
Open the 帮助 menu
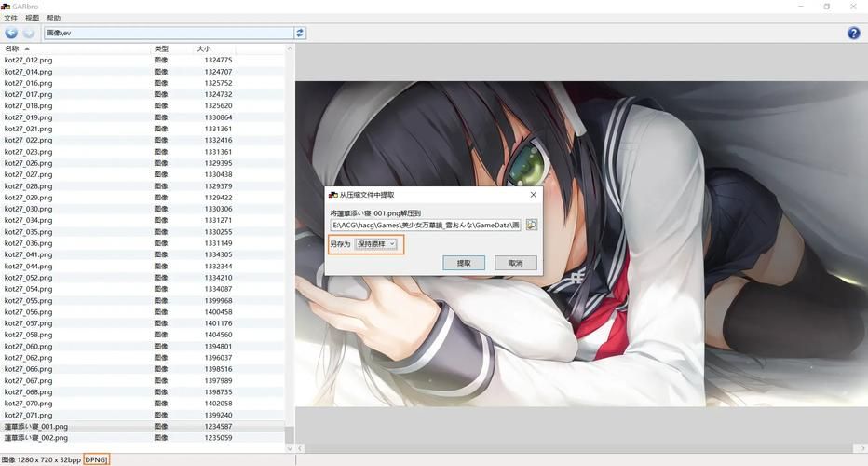[54, 18]
